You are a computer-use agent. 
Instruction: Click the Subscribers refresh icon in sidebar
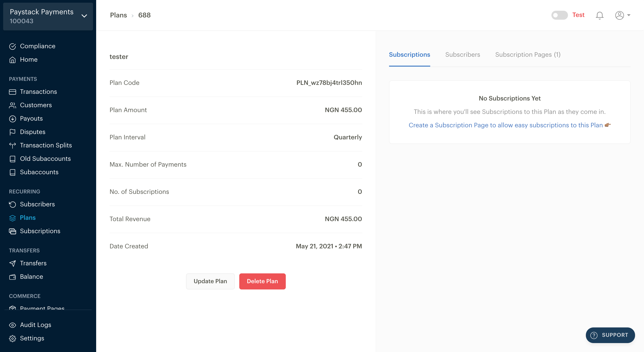click(13, 204)
